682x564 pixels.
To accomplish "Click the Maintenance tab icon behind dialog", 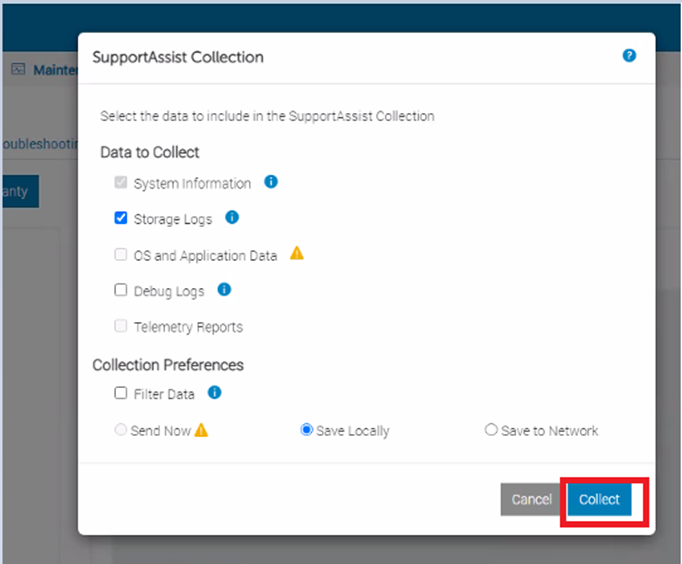I will click(x=18, y=70).
